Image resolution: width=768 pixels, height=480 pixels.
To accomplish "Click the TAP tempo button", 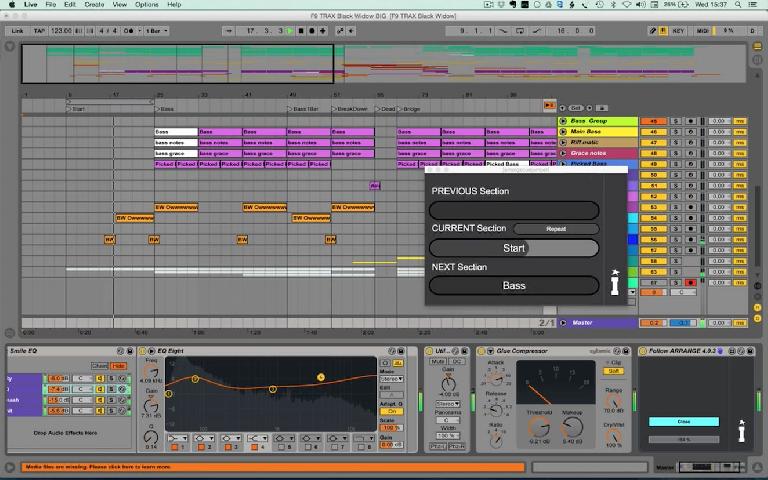I will pyautogui.click(x=39, y=30).
